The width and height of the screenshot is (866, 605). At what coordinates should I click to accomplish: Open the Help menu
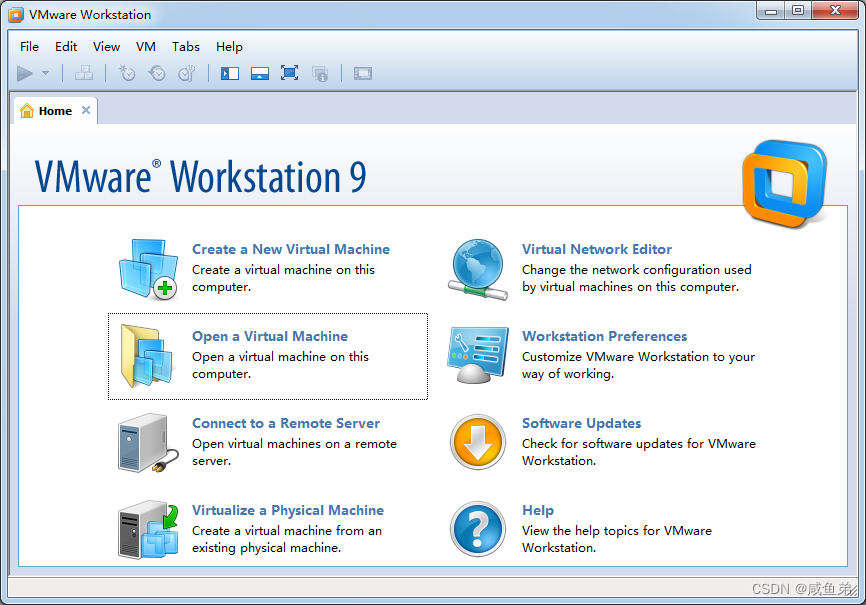(229, 46)
